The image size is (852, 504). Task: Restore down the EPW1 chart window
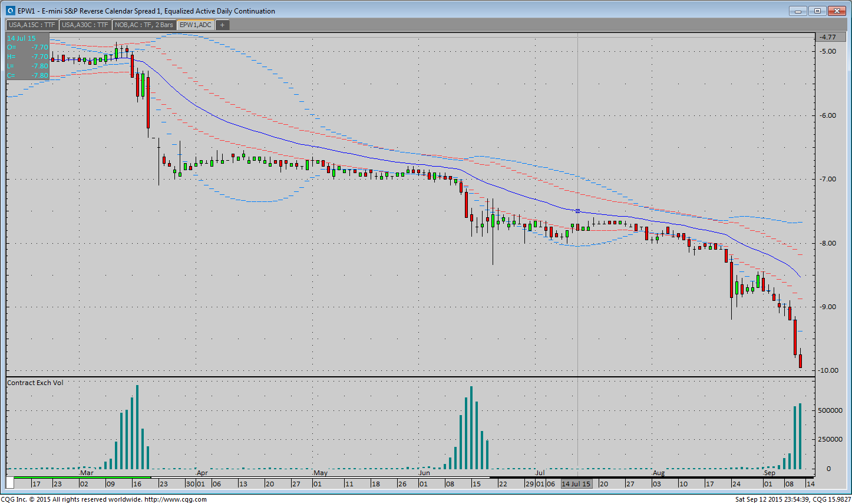tap(817, 11)
